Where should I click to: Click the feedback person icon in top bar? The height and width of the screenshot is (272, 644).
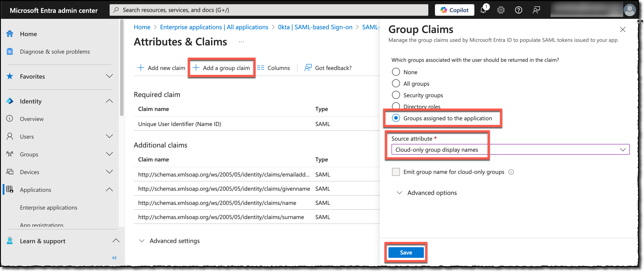pyautogui.click(x=536, y=10)
